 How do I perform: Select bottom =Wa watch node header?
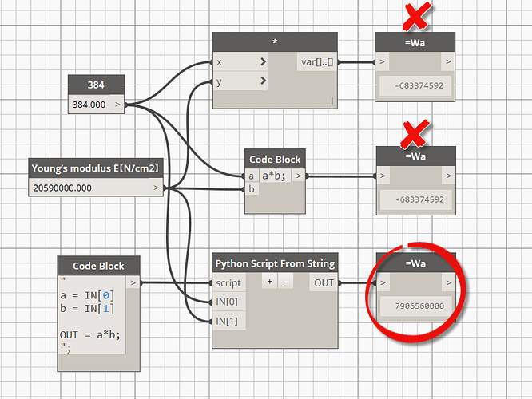tap(416, 263)
